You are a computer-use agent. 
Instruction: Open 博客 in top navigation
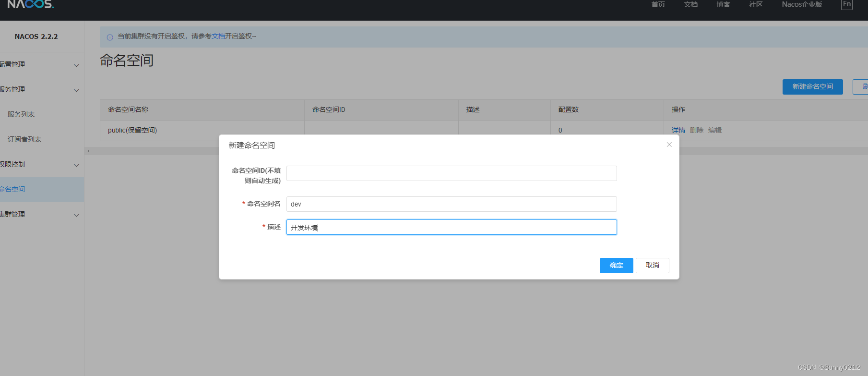(723, 4)
